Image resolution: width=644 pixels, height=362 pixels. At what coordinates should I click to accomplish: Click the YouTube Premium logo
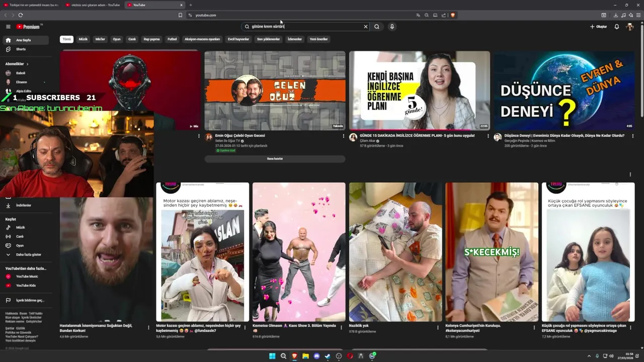29,27
